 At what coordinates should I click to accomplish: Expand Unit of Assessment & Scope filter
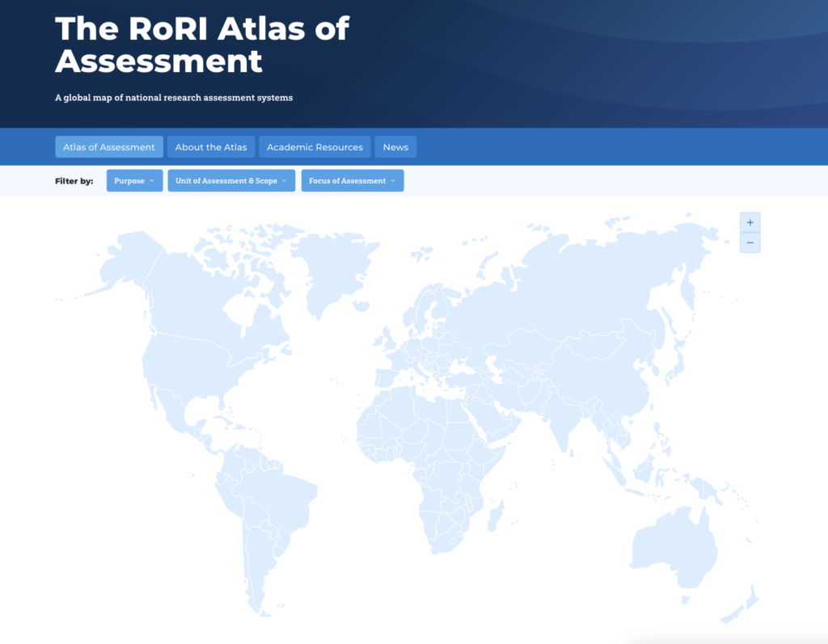click(231, 181)
